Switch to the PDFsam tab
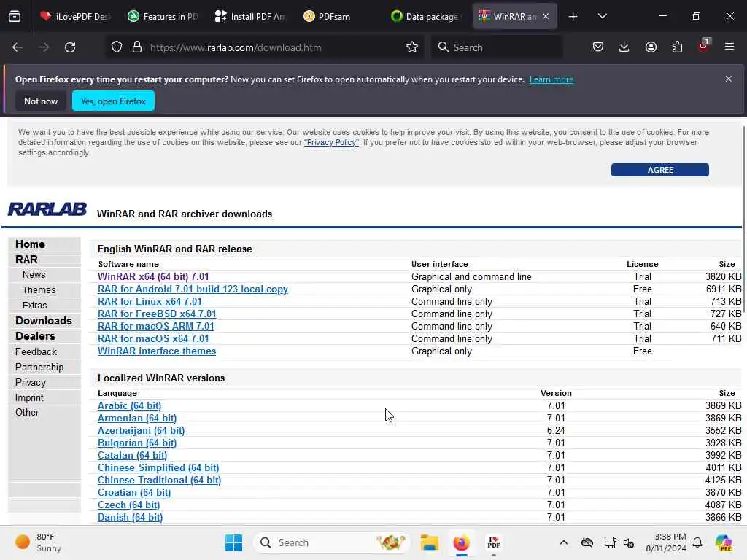 coord(338,17)
